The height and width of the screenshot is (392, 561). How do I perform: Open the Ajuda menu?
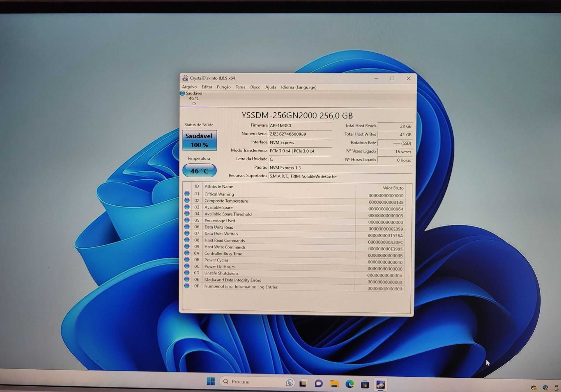pos(271,87)
